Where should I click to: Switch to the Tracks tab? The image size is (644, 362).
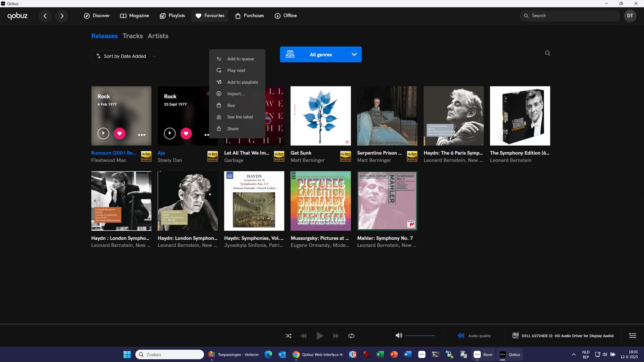pyautogui.click(x=132, y=36)
